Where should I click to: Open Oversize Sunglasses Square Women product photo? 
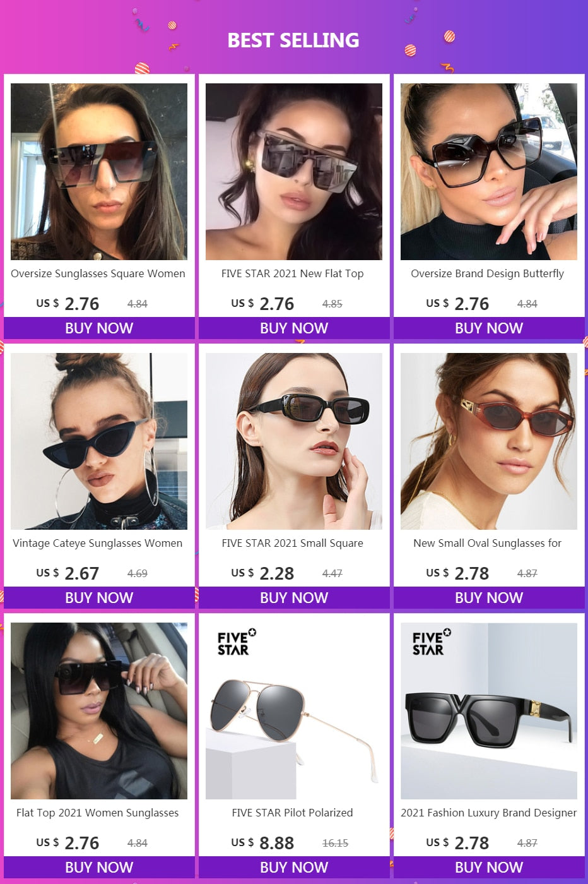pyautogui.click(x=99, y=172)
